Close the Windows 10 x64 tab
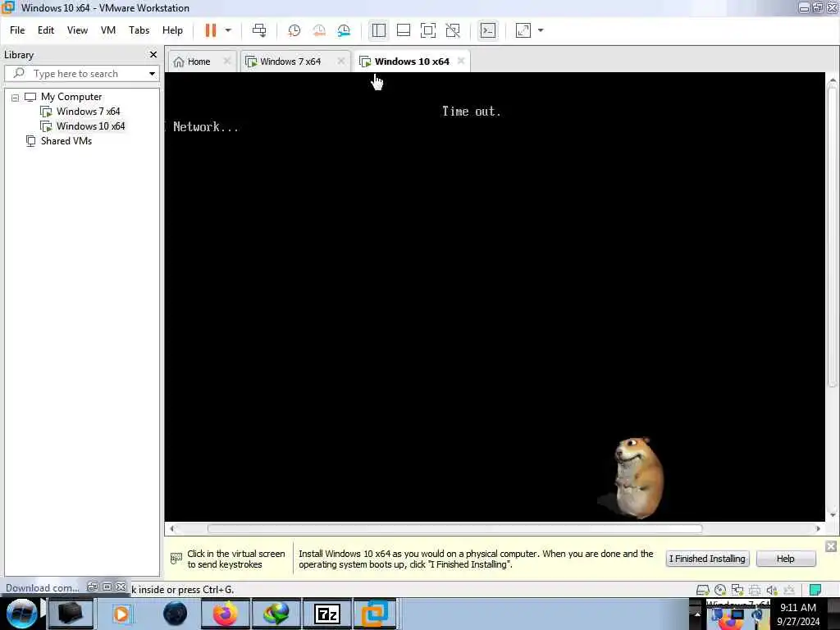The image size is (840, 630). point(461,61)
